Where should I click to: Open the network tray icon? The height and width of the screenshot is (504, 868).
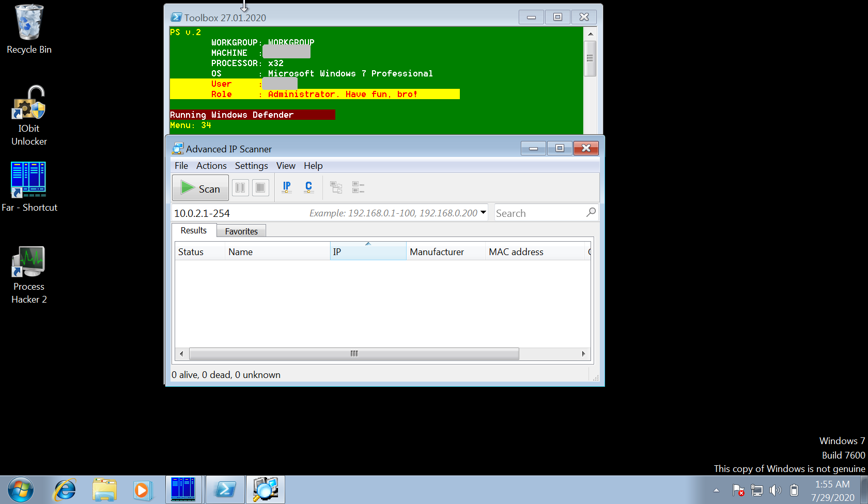757,490
